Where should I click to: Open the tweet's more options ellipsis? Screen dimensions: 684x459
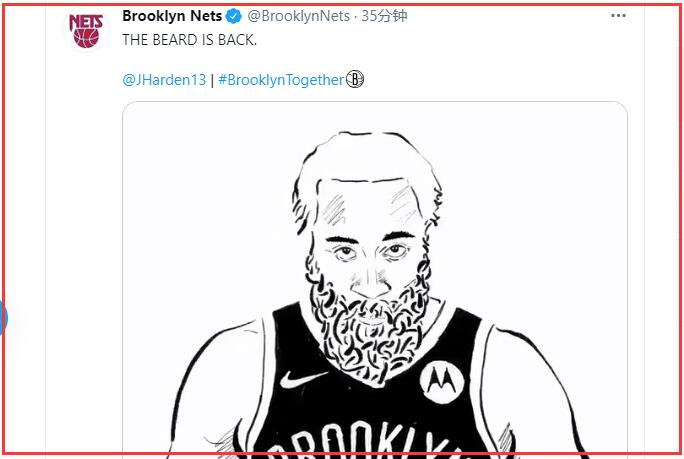click(618, 16)
